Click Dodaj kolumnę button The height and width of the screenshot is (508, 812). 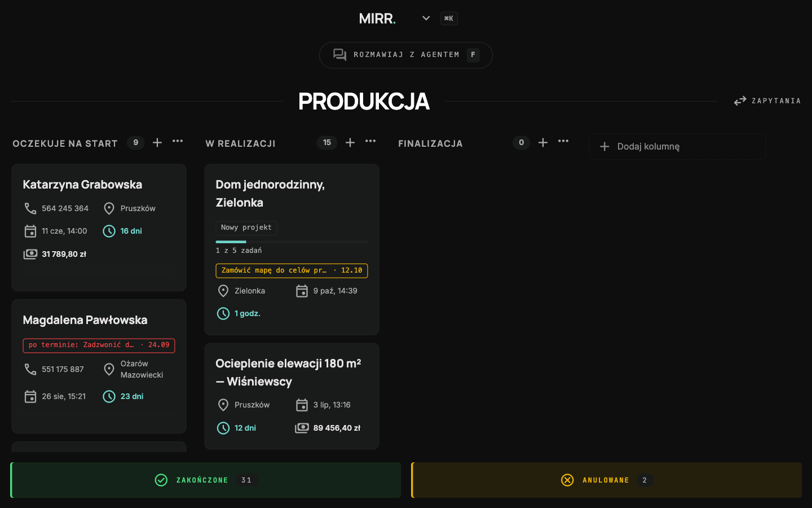pyautogui.click(x=677, y=146)
